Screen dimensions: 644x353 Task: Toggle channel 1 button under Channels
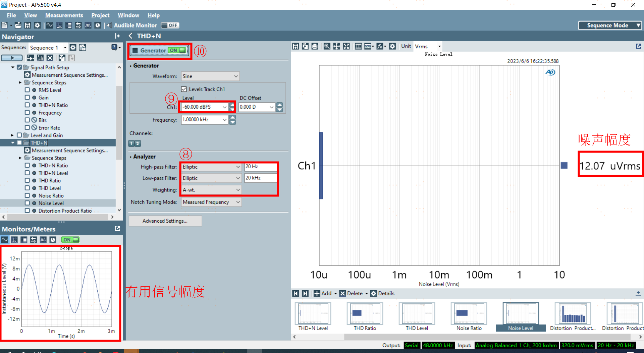(x=131, y=143)
